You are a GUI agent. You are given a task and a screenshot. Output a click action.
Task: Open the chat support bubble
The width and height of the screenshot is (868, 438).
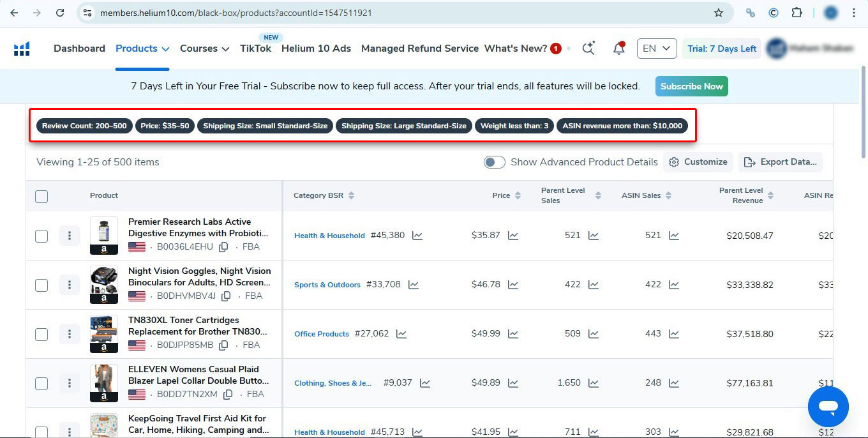click(x=828, y=407)
